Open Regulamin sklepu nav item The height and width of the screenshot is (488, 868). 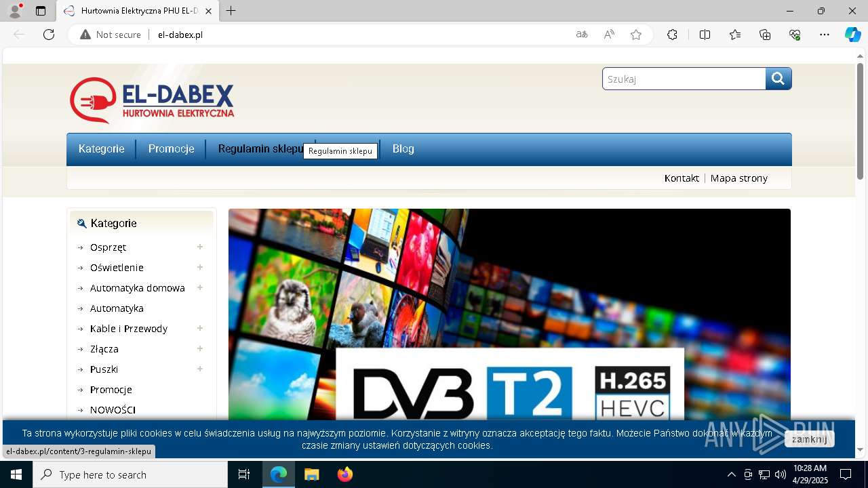[x=260, y=149]
